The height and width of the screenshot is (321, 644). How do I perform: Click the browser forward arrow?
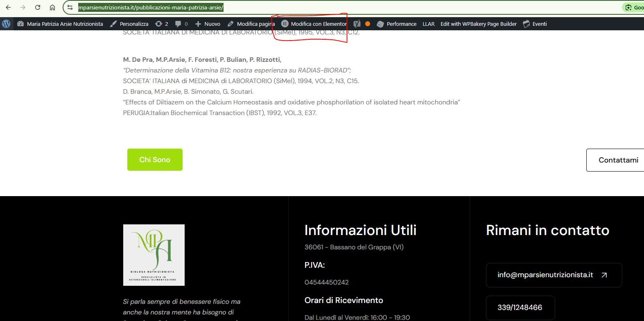23,7
